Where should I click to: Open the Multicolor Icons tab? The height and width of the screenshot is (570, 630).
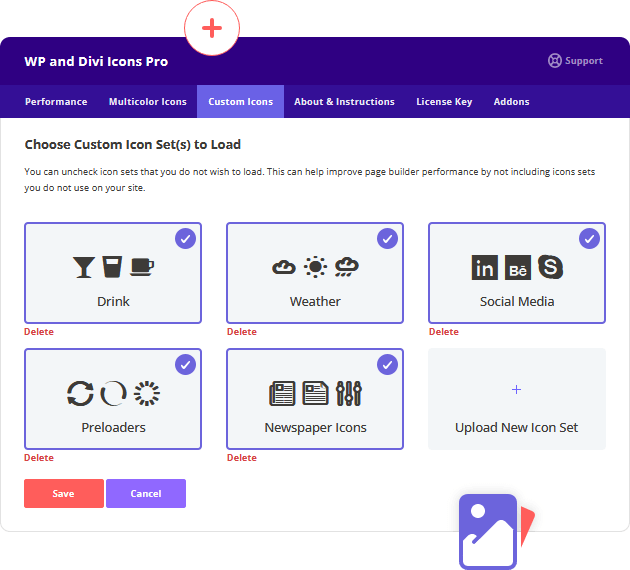coord(147,102)
